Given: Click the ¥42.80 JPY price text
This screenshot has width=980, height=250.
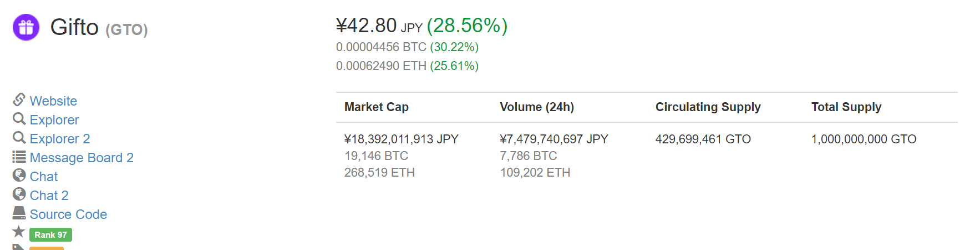Looking at the screenshot, I should [x=379, y=26].
